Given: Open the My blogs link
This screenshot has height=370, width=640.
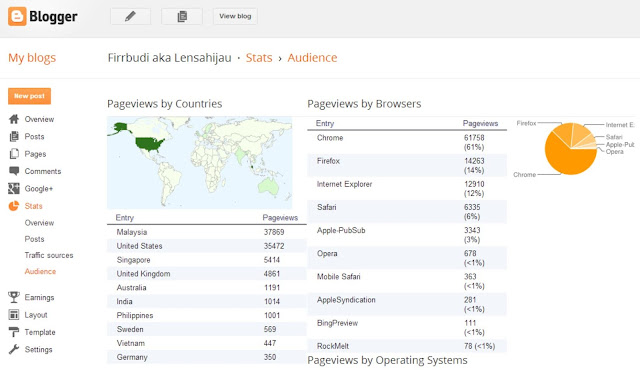Looking at the screenshot, I should (x=32, y=58).
